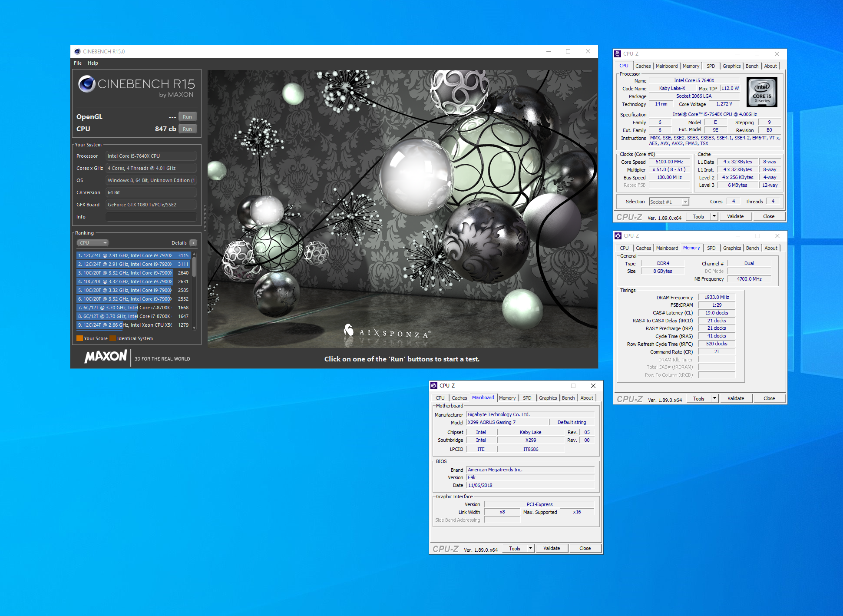This screenshot has height=616, width=843.
Task: Select ranking entry 9 Intel Xeon, score 1279
Action: pyautogui.click(x=133, y=325)
